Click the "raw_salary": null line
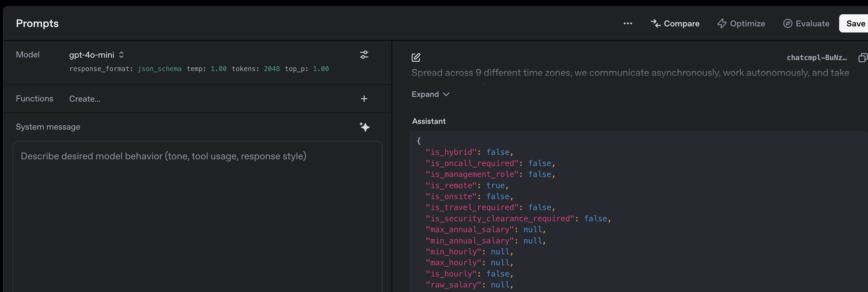Image resolution: width=868 pixels, height=292 pixels. click(470, 285)
